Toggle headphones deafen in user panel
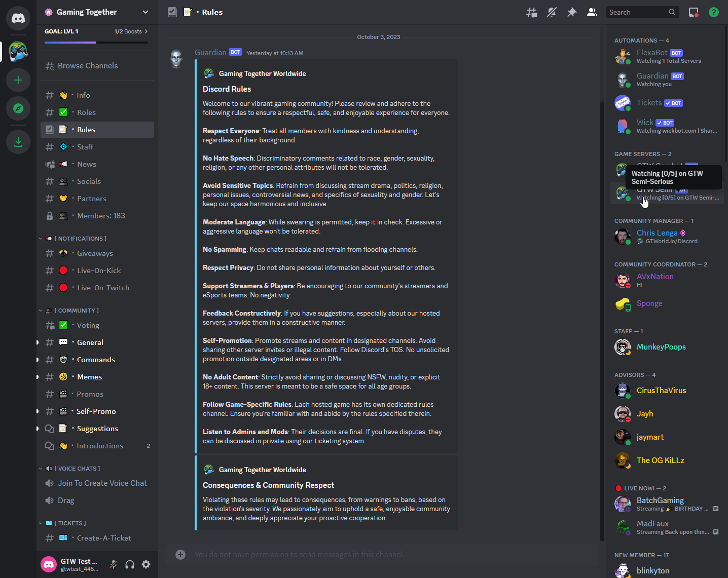This screenshot has height=578, width=728. pyautogui.click(x=130, y=564)
